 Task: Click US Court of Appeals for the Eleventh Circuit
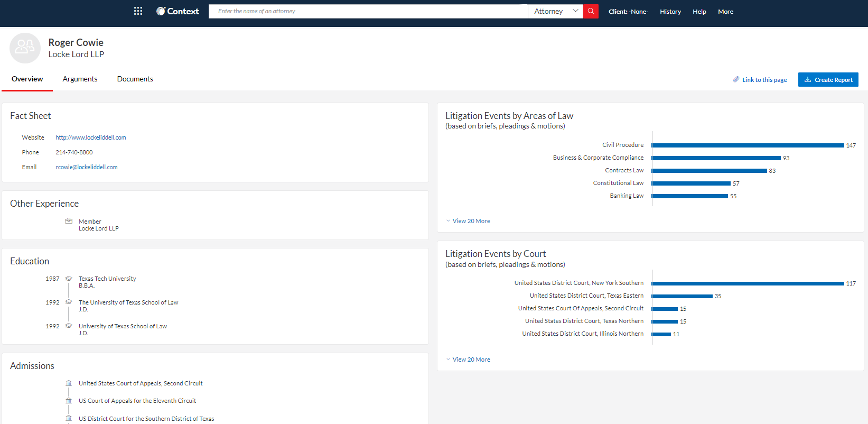click(137, 401)
